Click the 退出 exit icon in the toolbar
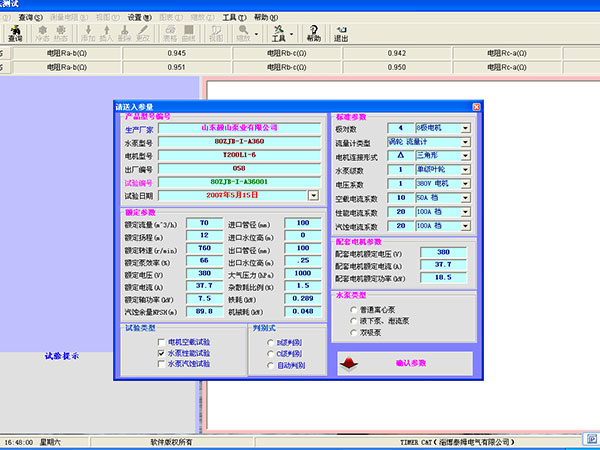This screenshot has height=450, width=600. (341, 33)
